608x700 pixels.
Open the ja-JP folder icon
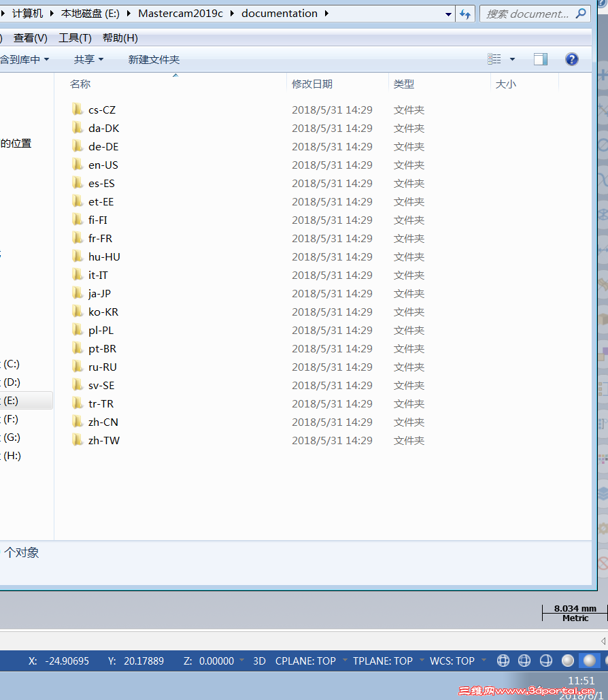(x=78, y=293)
